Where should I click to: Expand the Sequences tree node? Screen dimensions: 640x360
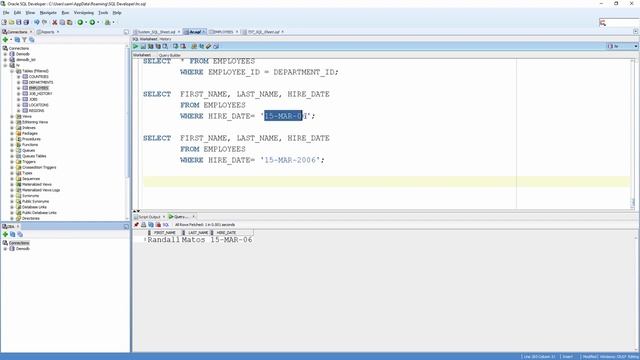12,179
